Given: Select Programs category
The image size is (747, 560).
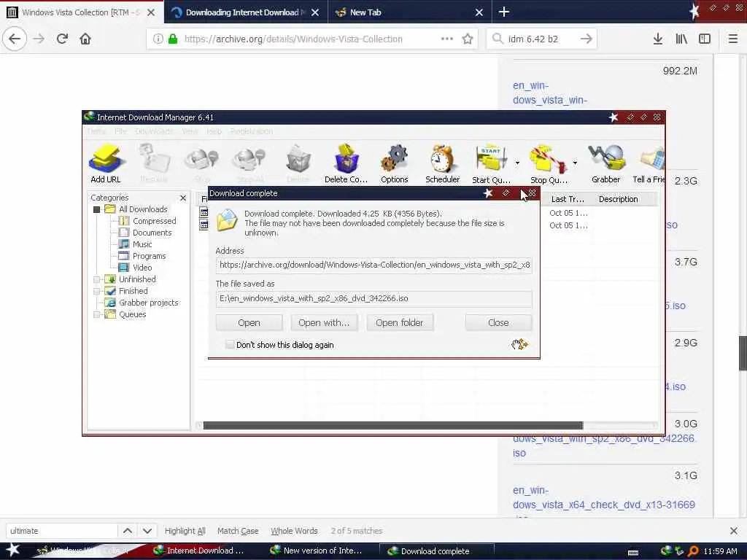Looking at the screenshot, I should [149, 256].
